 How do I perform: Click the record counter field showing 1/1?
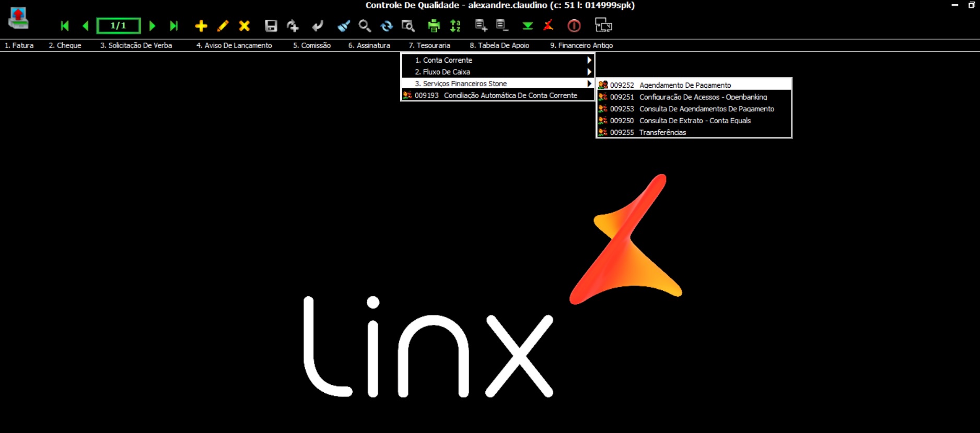[x=119, y=26]
